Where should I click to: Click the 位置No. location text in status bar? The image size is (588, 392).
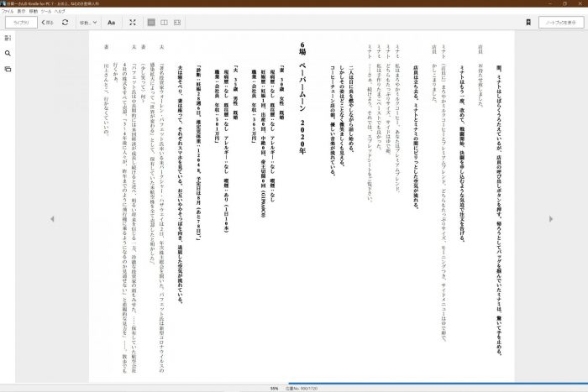(x=302, y=389)
